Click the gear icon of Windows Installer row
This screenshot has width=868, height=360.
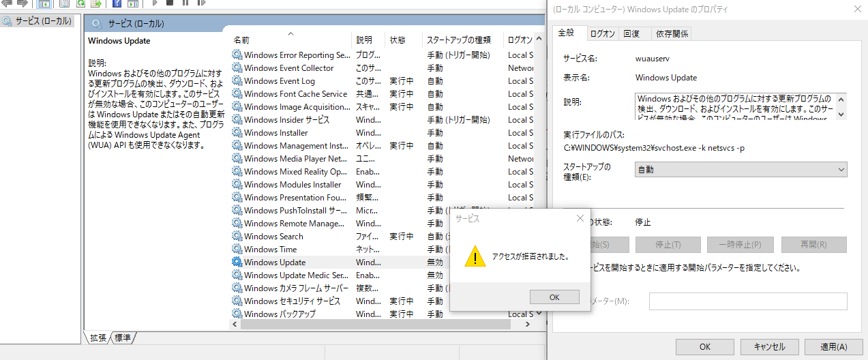click(x=237, y=133)
